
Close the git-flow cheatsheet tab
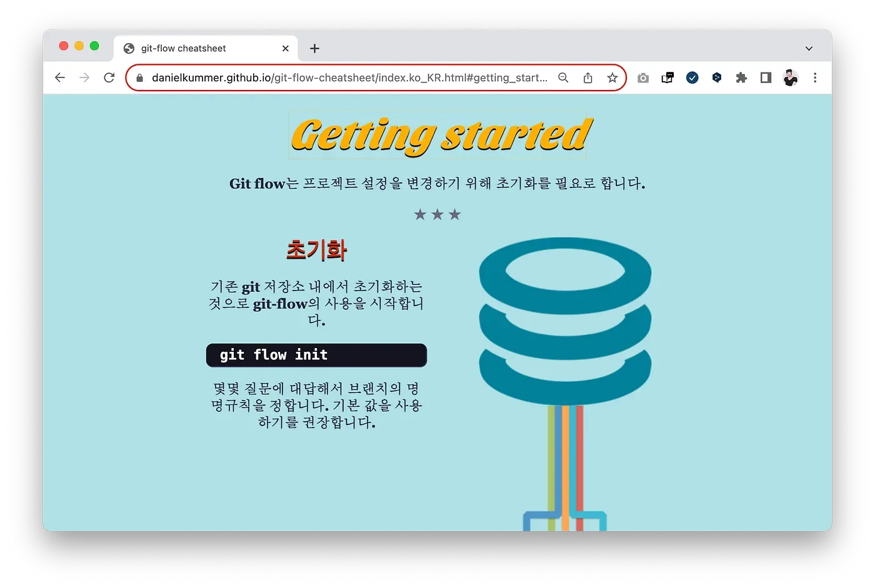tap(286, 48)
